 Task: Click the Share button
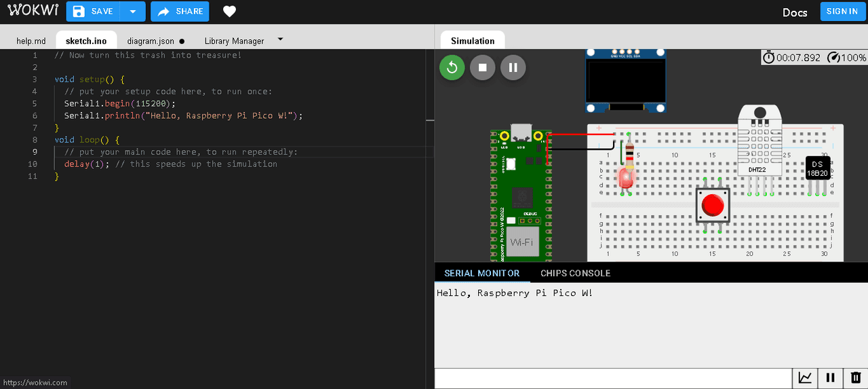coord(180,12)
